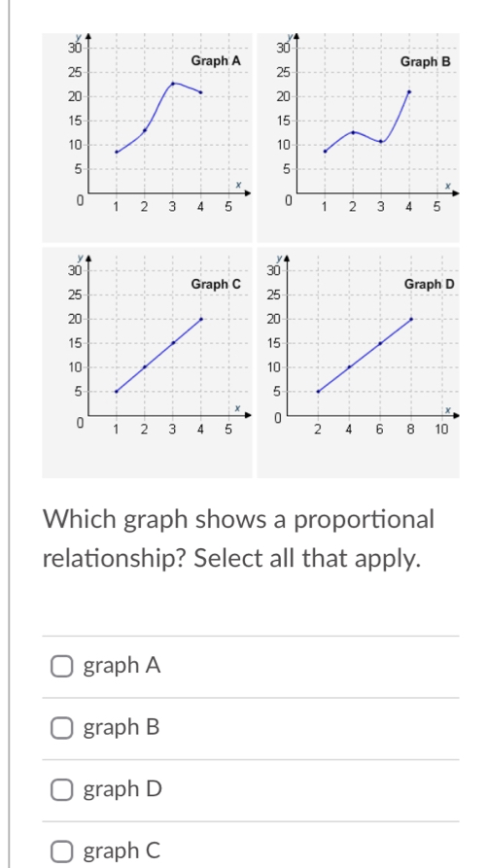Click the peak point on Graph A curve
The width and height of the screenshot is (488, 868).
pyautogui.click(x=173, y=84)
